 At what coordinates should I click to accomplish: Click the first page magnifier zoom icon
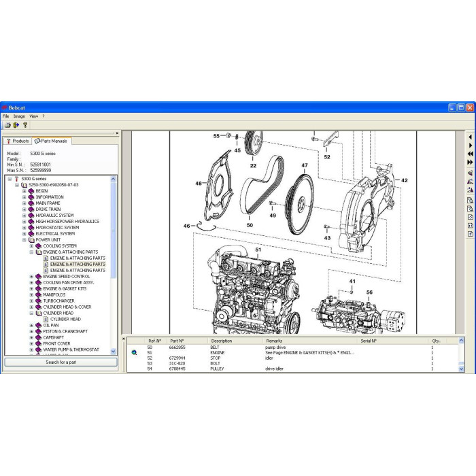pyautogui.click(x=471, y=201)
